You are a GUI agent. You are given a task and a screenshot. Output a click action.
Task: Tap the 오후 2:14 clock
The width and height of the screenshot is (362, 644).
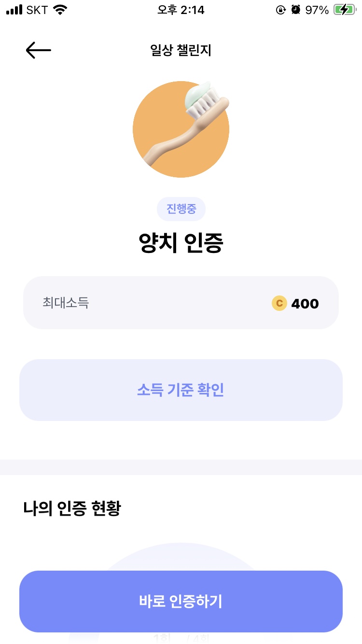pos(181,10)
